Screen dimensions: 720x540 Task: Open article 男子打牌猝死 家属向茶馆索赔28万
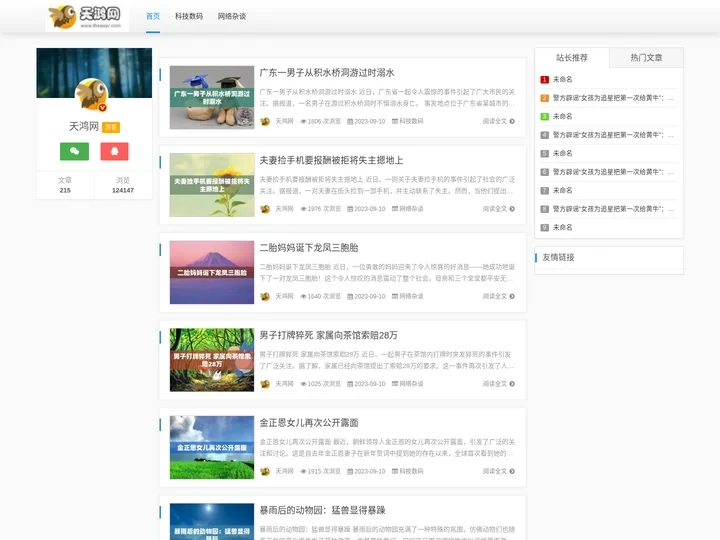pyautogui.click(x=328, y=335)
